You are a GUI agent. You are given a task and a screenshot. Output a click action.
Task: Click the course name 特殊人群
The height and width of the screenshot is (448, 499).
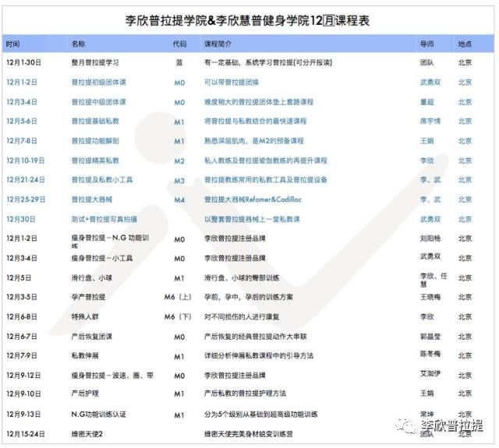click(x=85, y=316)
